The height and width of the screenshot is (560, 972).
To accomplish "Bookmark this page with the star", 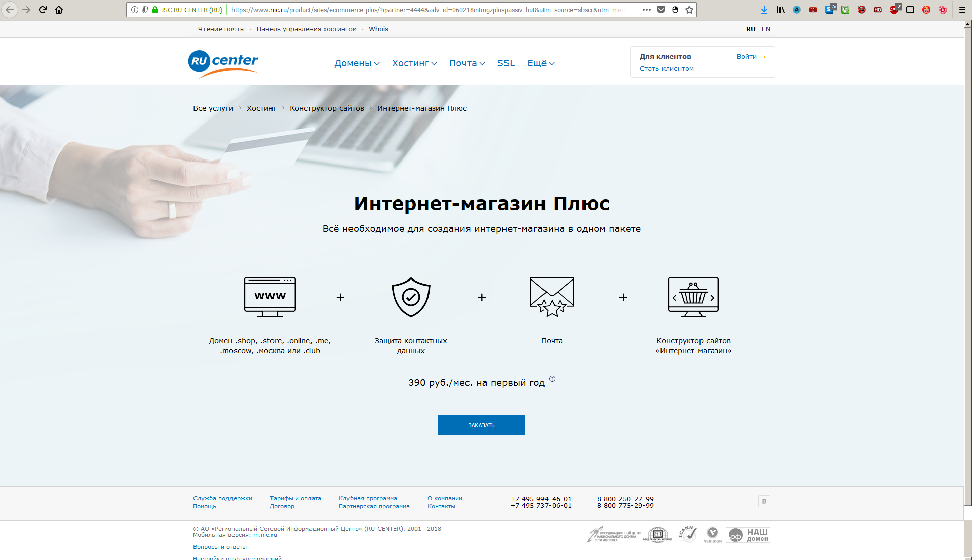I will 689,10.
